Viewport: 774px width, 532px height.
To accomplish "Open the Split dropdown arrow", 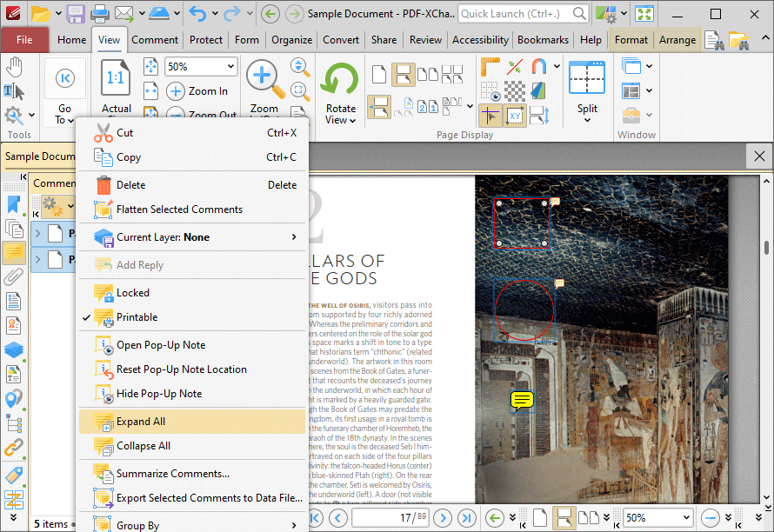I will [587, 121].
